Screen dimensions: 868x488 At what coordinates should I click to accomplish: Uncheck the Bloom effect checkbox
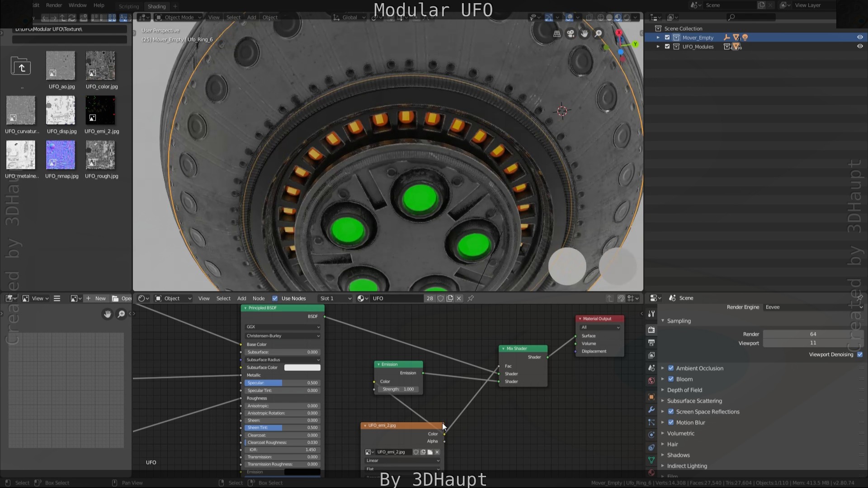pos(671,379)
